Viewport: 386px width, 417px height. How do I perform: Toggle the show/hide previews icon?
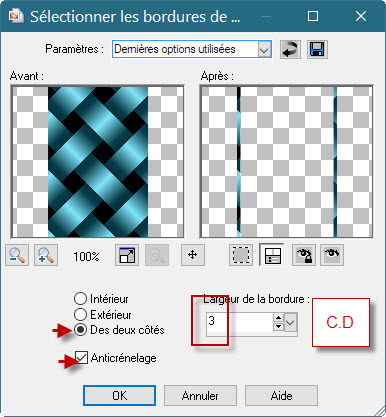tap(272, 255)
